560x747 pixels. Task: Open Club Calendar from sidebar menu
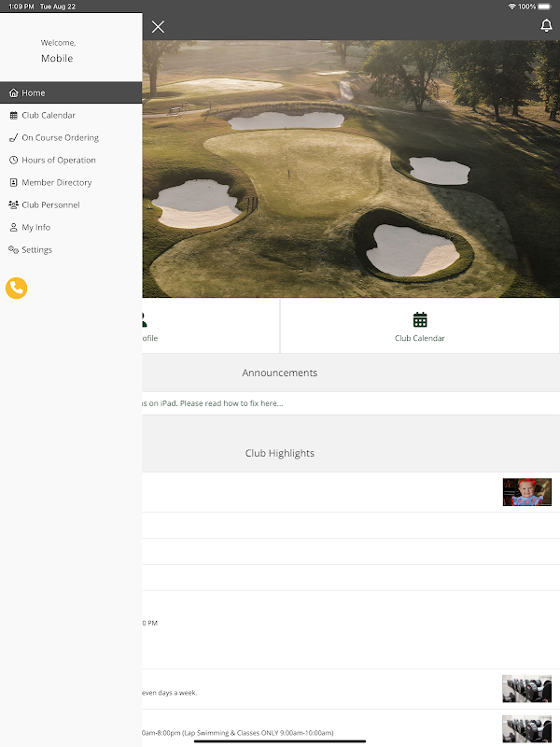[x=71, y=115]
